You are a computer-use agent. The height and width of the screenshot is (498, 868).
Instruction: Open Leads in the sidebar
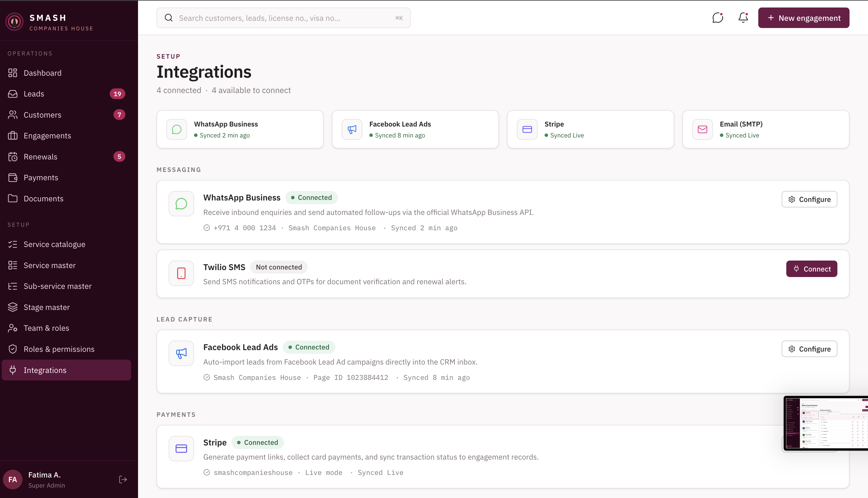tap(66, 94)
